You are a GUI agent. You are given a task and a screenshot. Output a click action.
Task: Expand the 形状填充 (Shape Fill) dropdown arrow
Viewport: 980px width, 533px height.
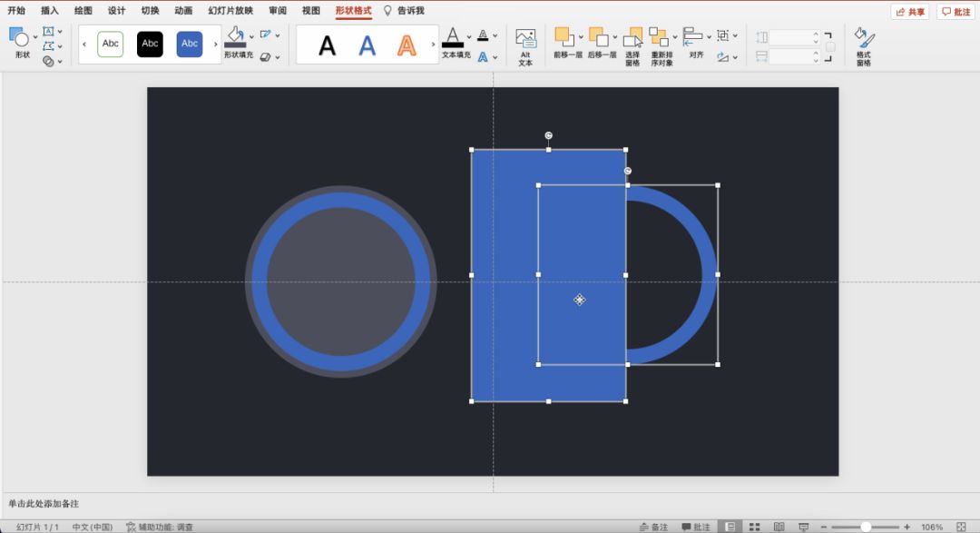(250, 37)
